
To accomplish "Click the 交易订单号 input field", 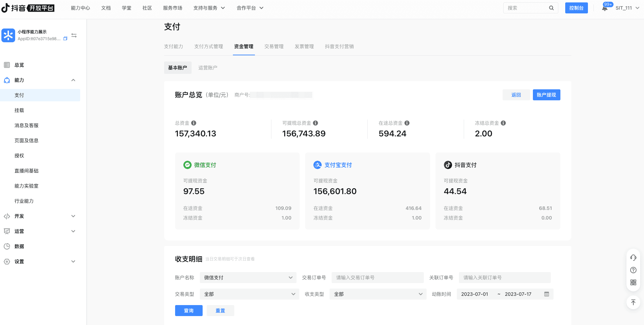I will [377, 278].
